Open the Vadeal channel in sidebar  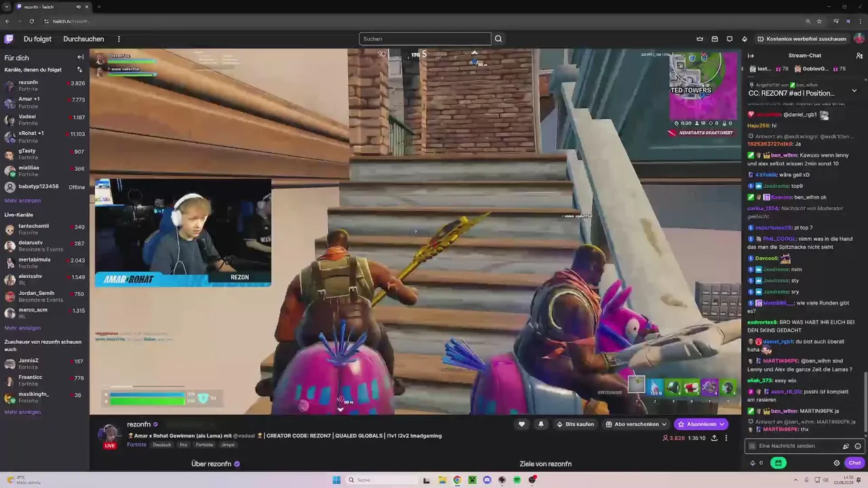(x=45, y=120)
